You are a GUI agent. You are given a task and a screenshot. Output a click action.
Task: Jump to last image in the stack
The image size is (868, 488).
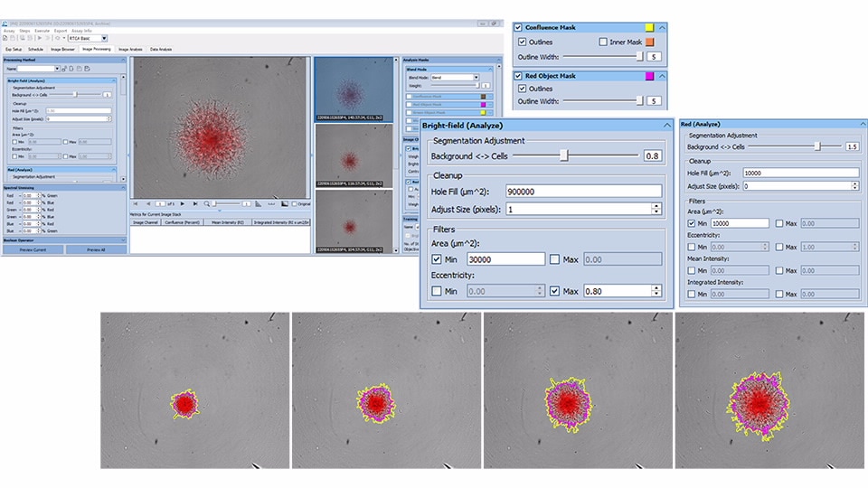195,204
